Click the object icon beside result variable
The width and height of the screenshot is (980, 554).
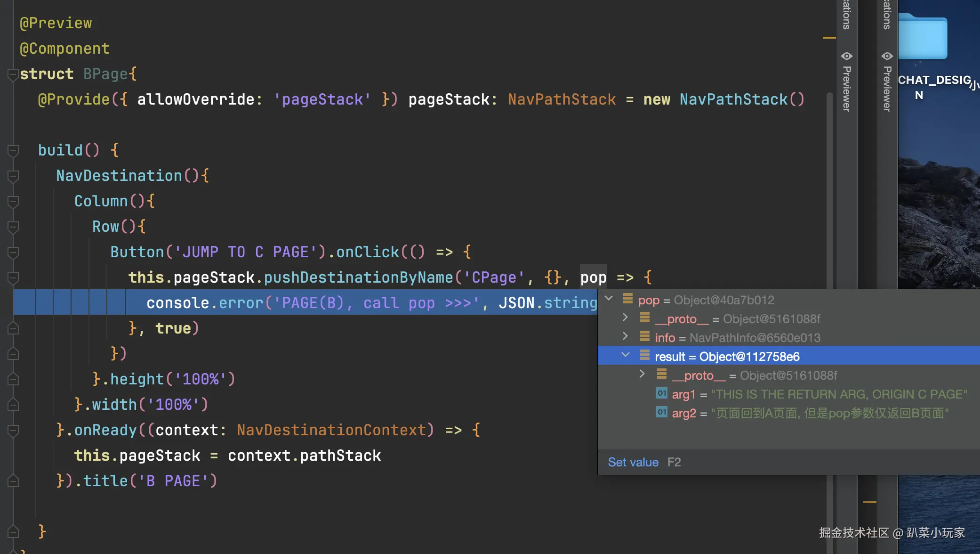click(644, 355)
